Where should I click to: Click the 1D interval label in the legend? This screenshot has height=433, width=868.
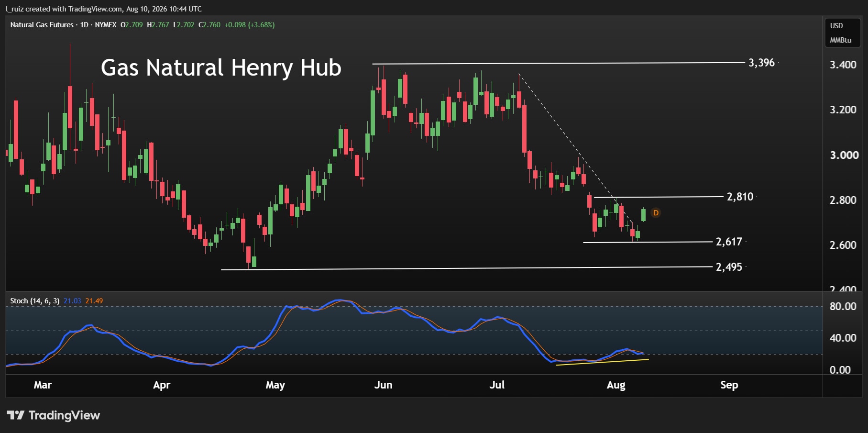(85, 25)
